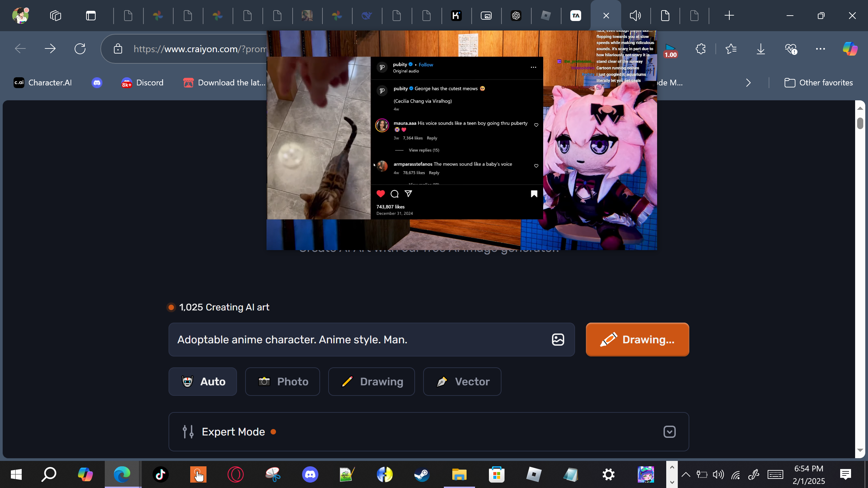Open the Other favorites folder
868x488 pixels.
point(818,83)
